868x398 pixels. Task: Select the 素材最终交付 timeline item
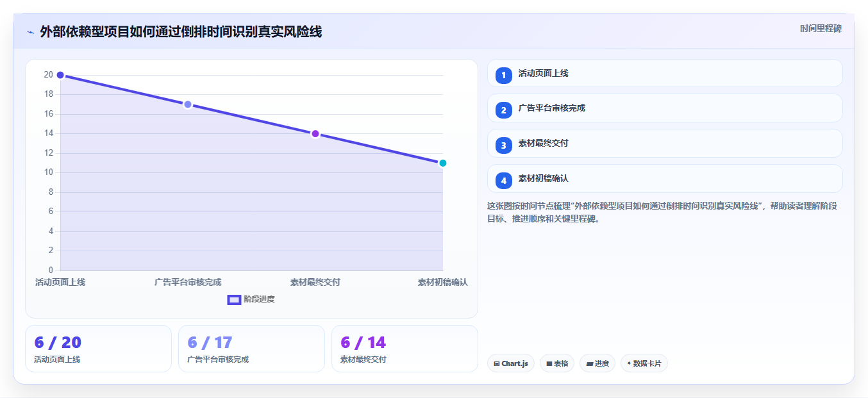click(665, 143)
